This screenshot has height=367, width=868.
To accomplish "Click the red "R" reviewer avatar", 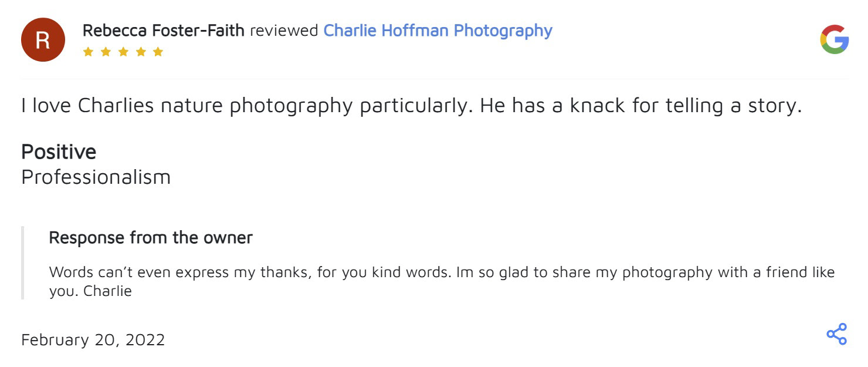I will click(42, 39).
